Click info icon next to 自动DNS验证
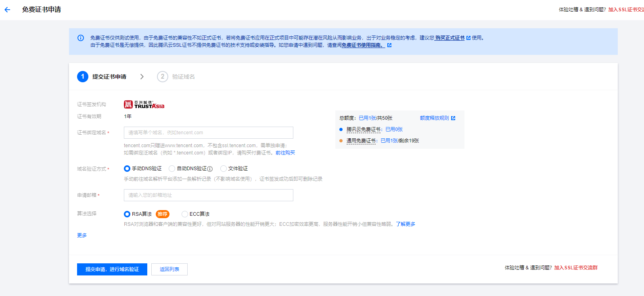The height and width of the screenshot is (296, 644). [x=210, y=169]
